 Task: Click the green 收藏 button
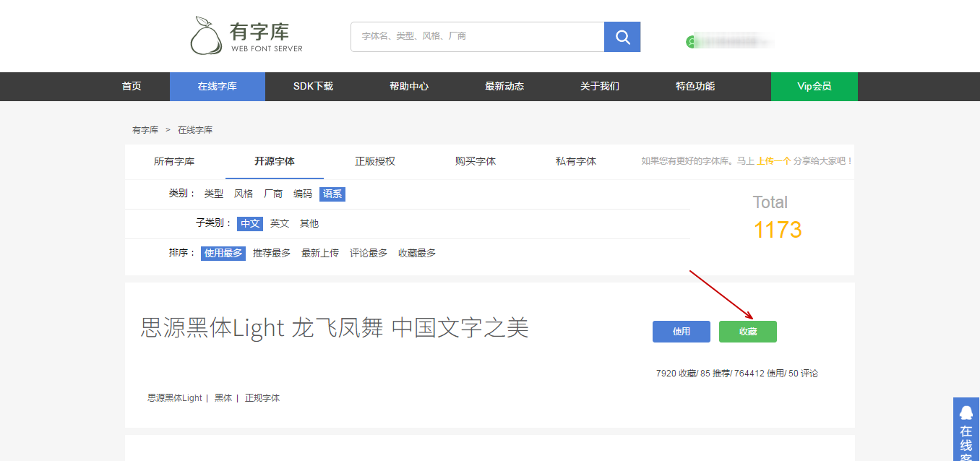(x=747, y=332)
